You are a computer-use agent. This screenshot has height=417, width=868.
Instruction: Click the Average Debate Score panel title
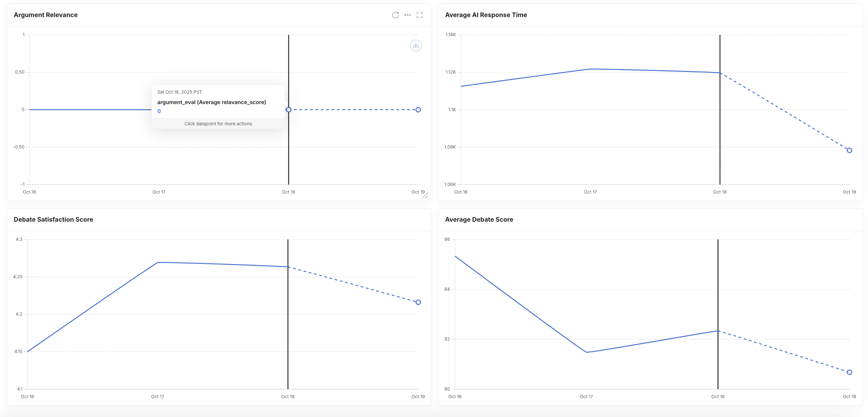(x=479, y=220)
